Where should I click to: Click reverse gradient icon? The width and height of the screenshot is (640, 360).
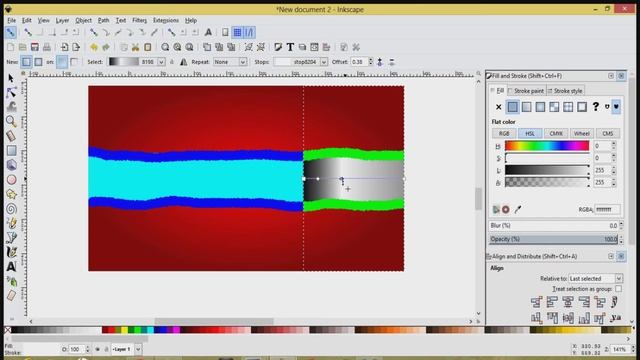[x=184, y=62]
